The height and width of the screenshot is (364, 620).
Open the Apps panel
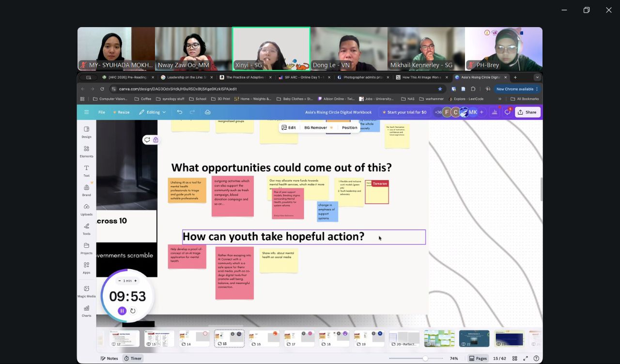tap(86, 267)
